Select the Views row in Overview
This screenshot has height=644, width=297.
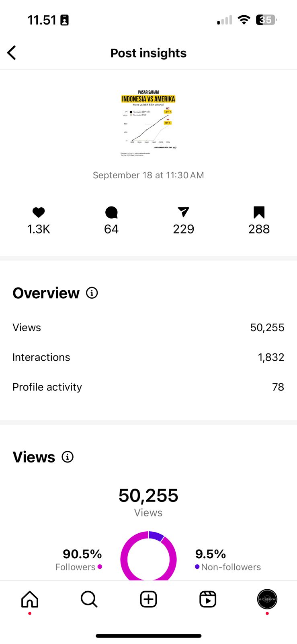click(148, 328)
